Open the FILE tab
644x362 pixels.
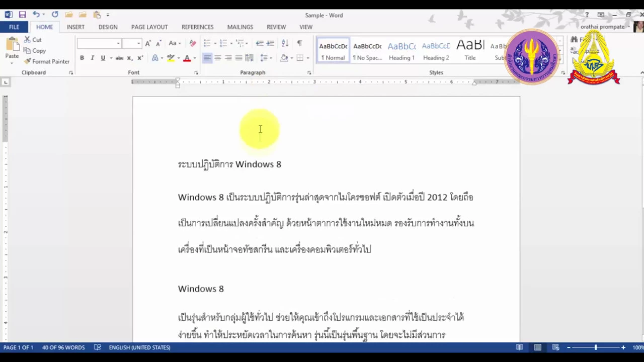tap(14, 27)
